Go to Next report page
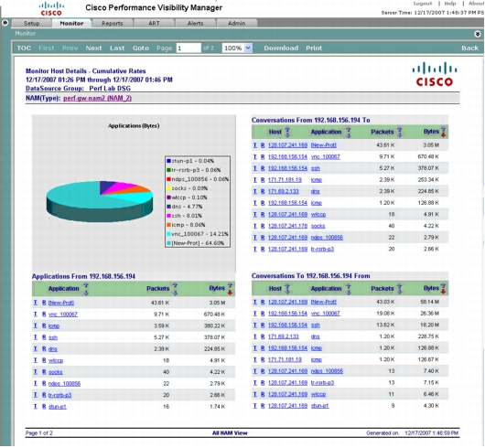 [x=93, y=48]
